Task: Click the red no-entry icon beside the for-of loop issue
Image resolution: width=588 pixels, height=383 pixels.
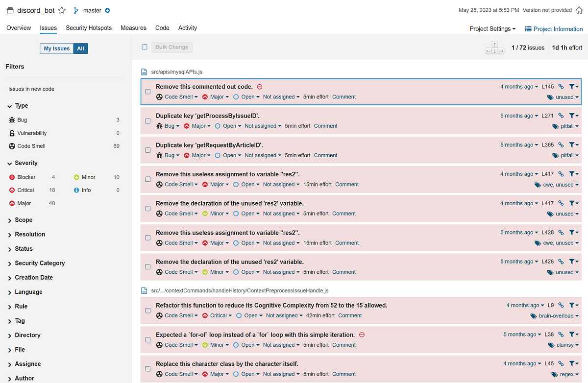Action: coord(362,335)
